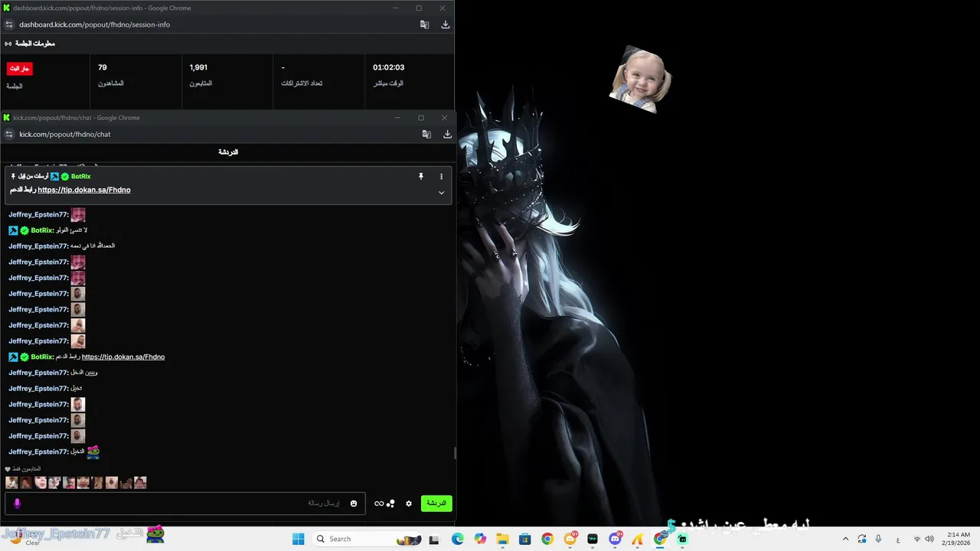Open Microsoft Store from the taskbar
Image resolution: width=980 pixels, height=551 pixels.
pyautogui.click(x=524, y=539)
